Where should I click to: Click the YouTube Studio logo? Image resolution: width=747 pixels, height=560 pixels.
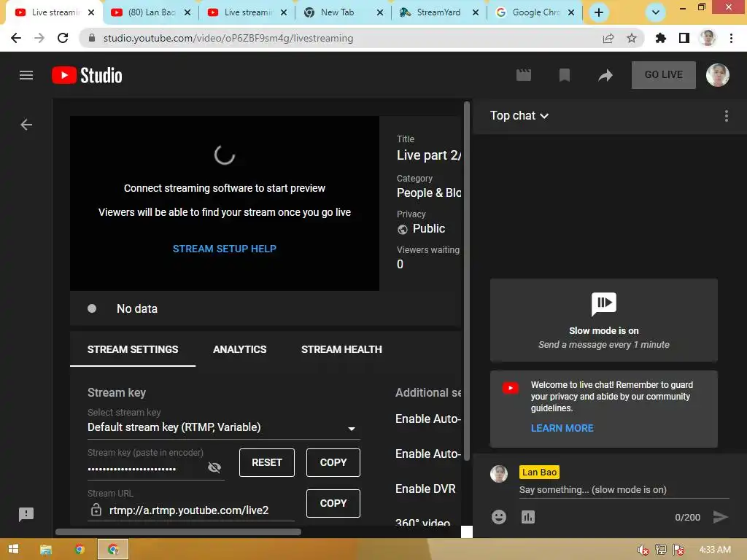[87, 75]
